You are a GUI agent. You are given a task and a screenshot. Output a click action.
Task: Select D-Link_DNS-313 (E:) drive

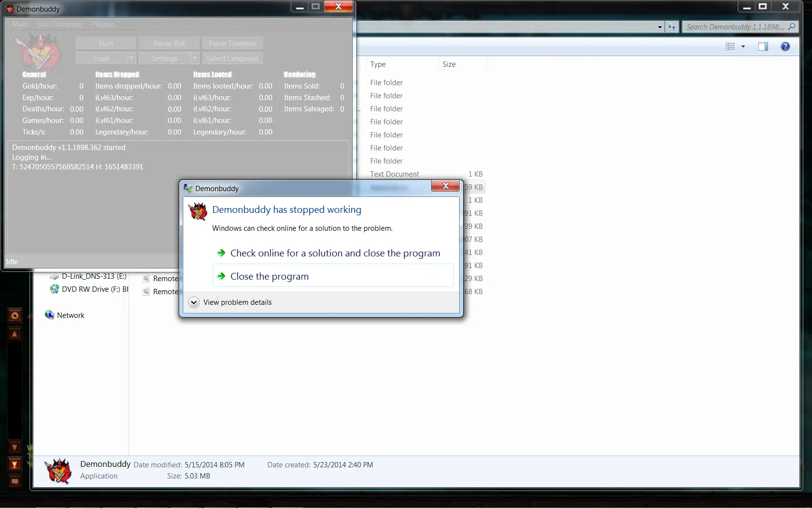[94, 276]
